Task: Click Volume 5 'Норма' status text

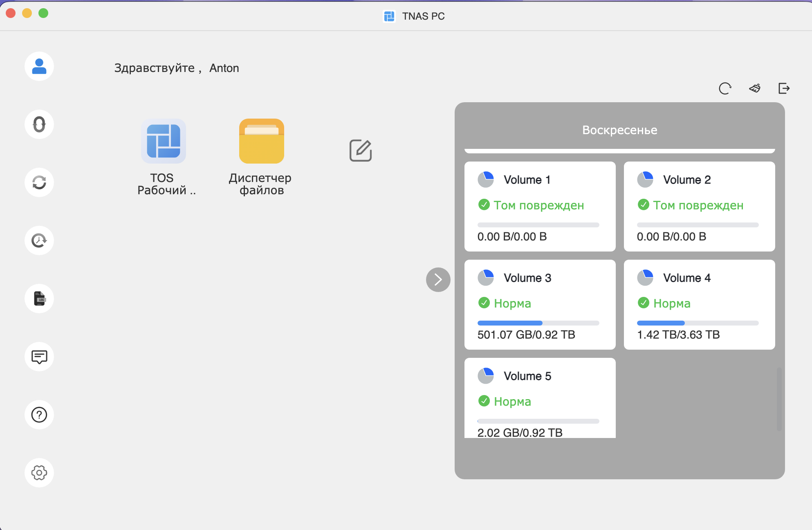Action: point(512,402)
